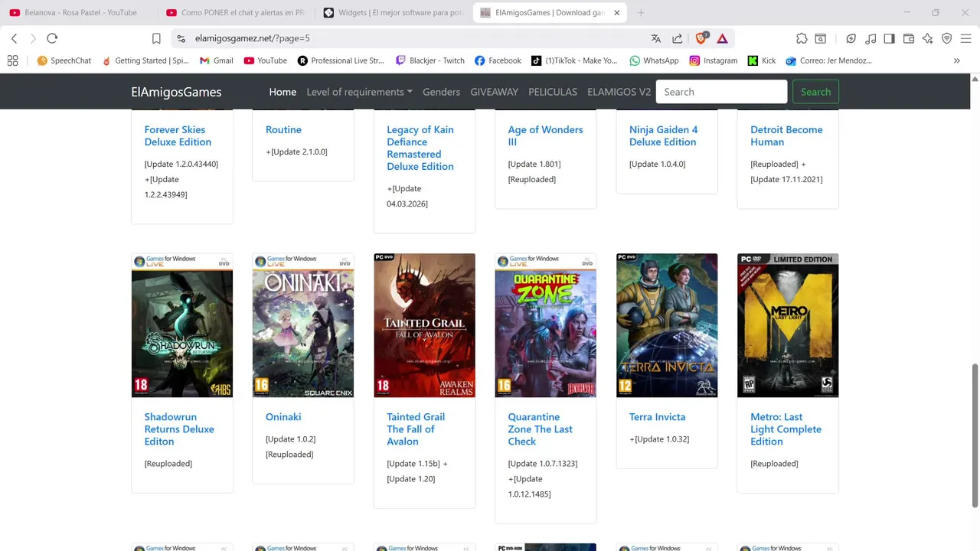
Task: Open the Genders nav item
Action: pos(441,92)
